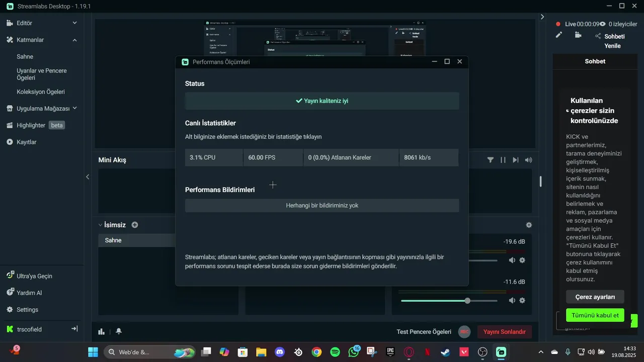
Task: Click the taskbar search box
Action: (149, 352)
